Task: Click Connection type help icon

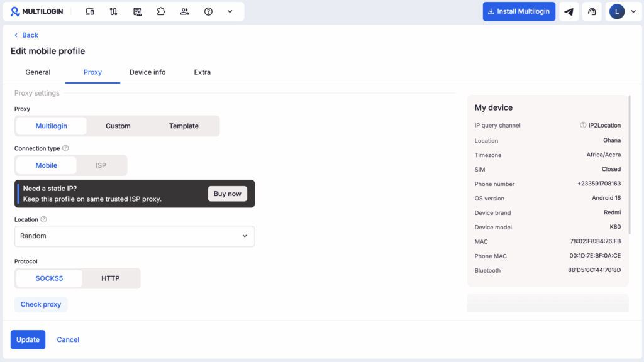Action: (x=65, y=148)
